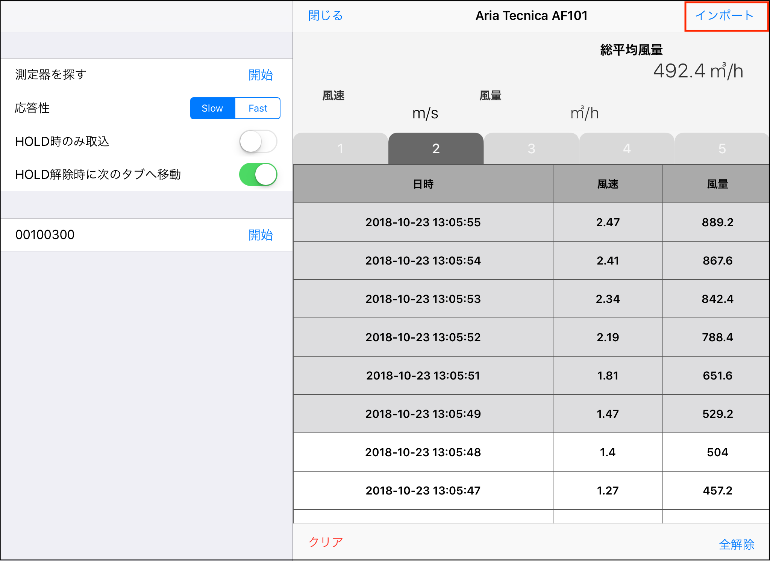Tap 開始 next to device 00100300
770x561 pixels.
(260, 235)
